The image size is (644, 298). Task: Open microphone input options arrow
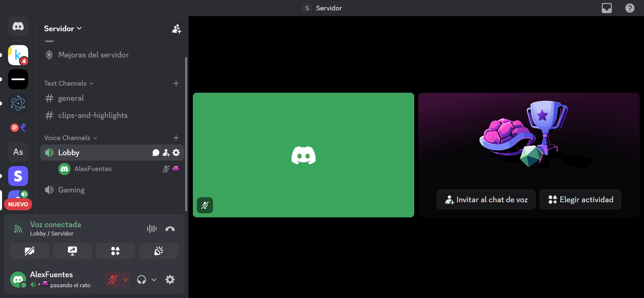[125, 280]
